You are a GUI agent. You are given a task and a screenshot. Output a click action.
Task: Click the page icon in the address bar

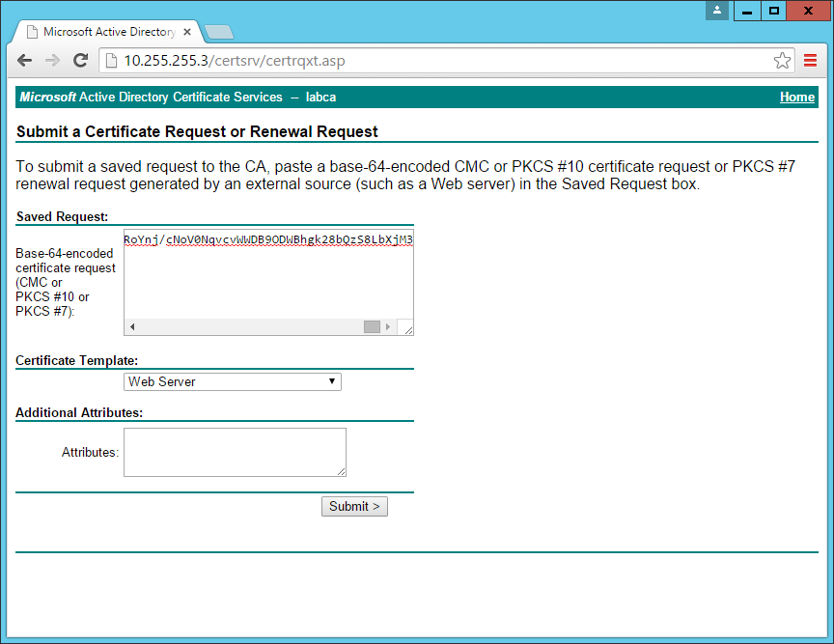click(x=109, y=60)
